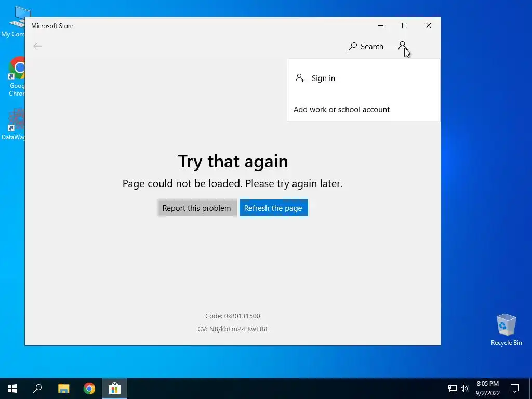Image resolution: width=532 pixels, height=399 pixels.
Task: Choose Sign in from account menu
Action: 363,78
